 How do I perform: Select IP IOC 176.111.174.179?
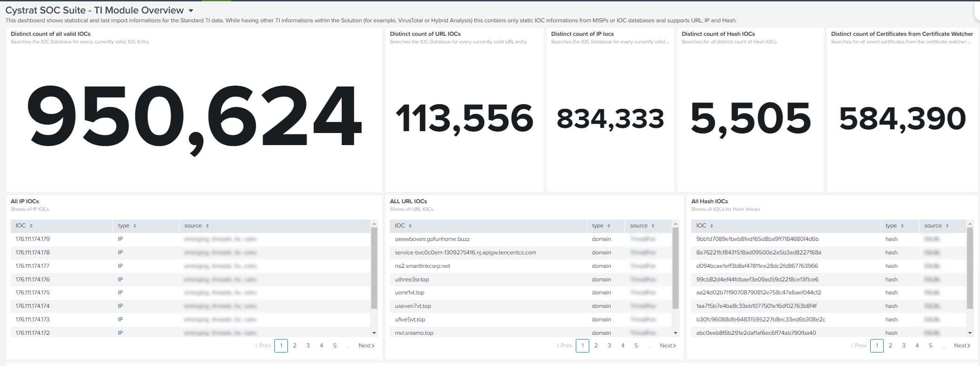pyautogui.click(x=33, y=239)
